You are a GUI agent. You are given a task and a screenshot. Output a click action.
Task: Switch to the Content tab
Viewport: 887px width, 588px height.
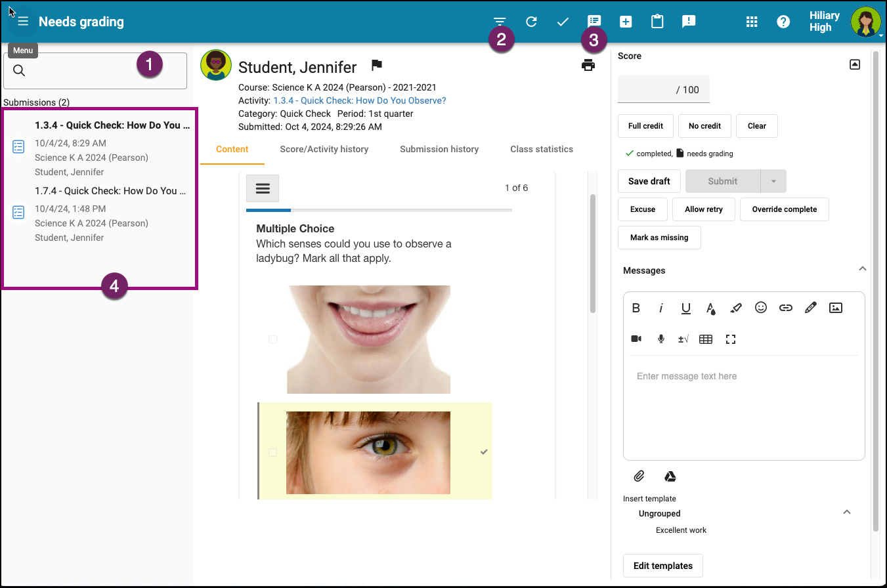(232, 149)
